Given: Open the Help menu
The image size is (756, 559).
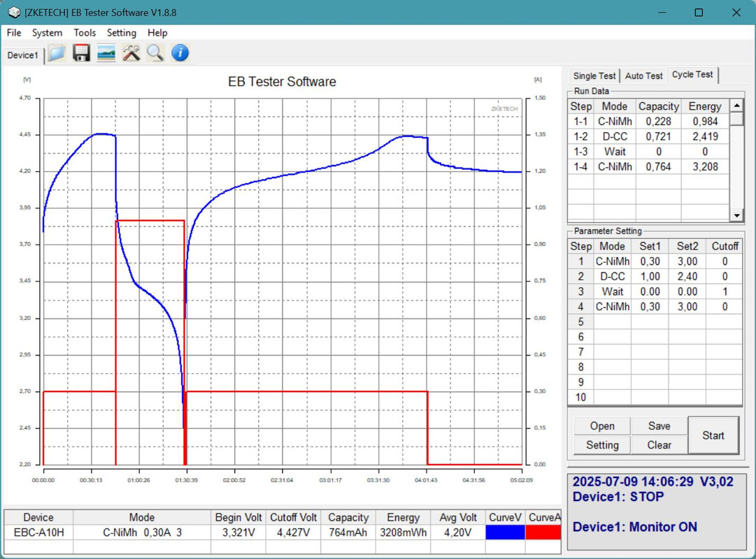Looking at the screenshot, I should tap(157, 33).
